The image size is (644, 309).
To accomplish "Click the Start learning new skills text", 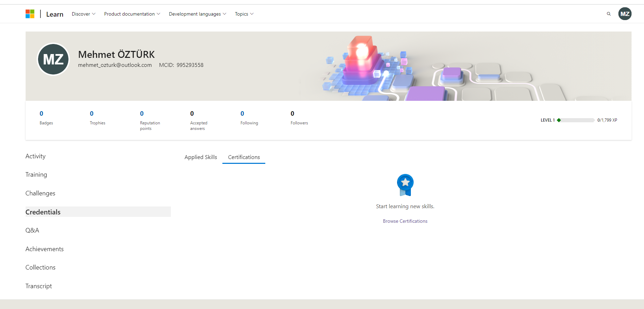I will [405, 206].
